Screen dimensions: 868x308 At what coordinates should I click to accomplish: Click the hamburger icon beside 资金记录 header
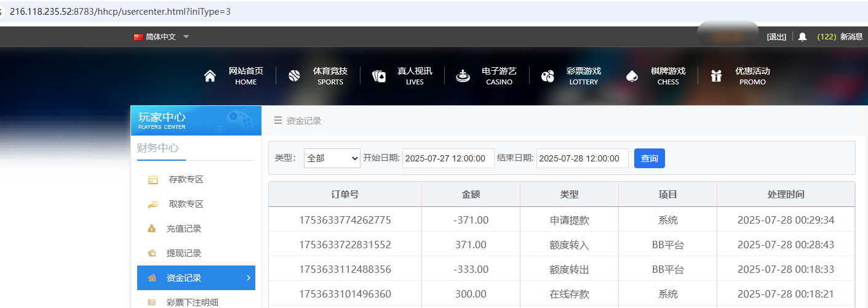278,121
